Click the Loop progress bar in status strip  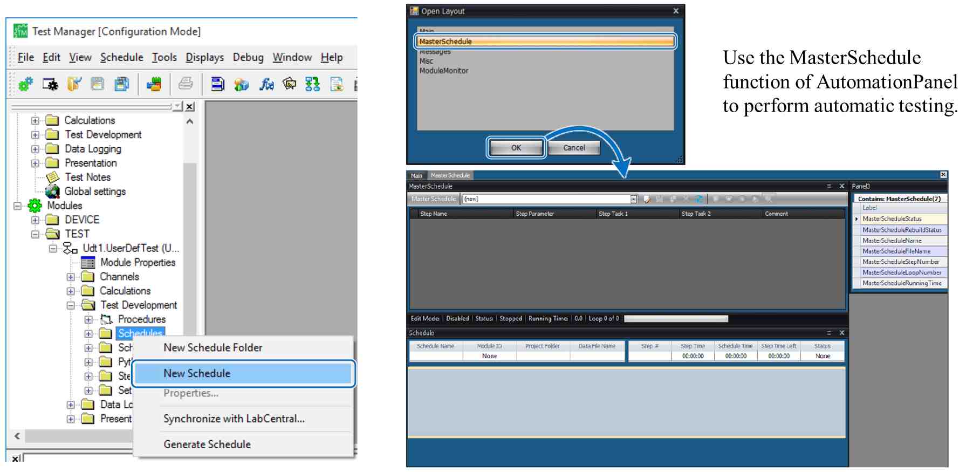(x=676, y=319)
